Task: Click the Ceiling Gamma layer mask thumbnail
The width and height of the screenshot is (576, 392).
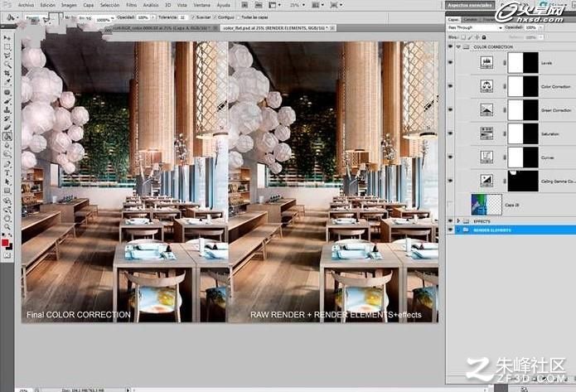Action: pos(523,181)
